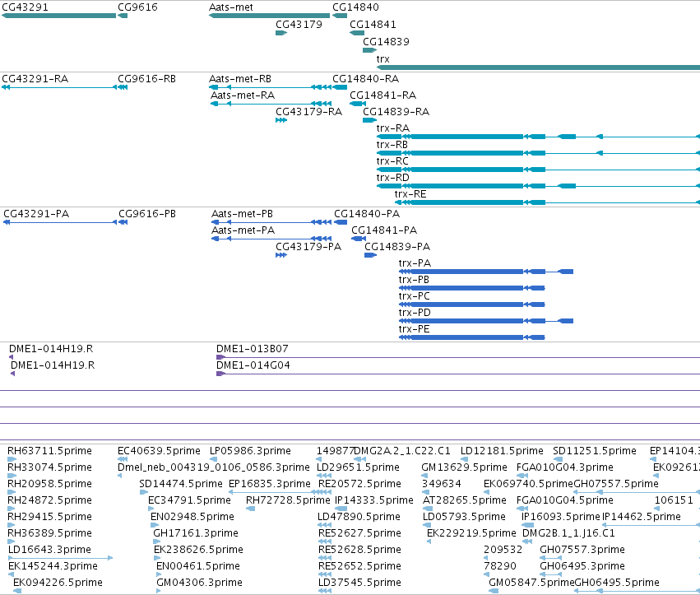
Task: Select the CG43179 gene arrow
Action: (x=281, y=33)
